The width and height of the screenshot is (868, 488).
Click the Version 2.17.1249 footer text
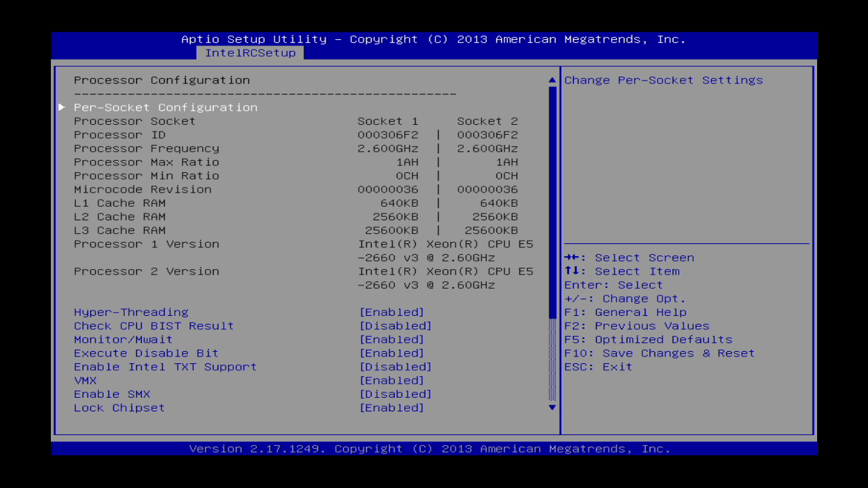(430, 449)
